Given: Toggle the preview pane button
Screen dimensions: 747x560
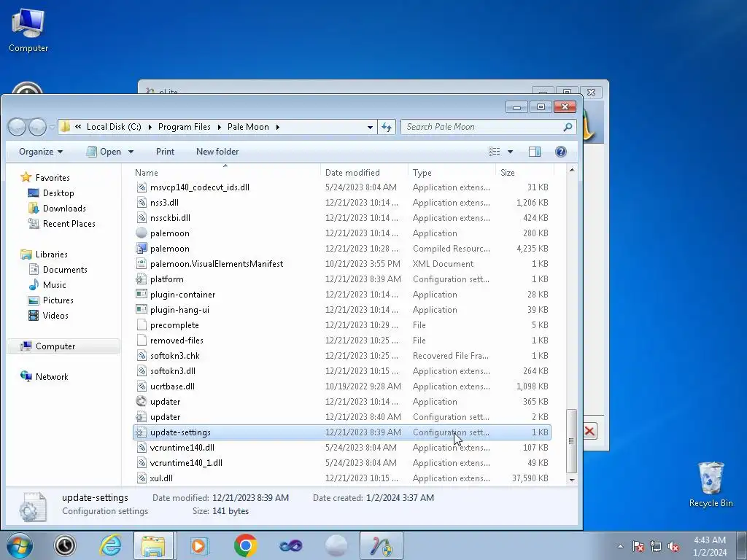Looking at the screenshot, I should click(535, 152).
